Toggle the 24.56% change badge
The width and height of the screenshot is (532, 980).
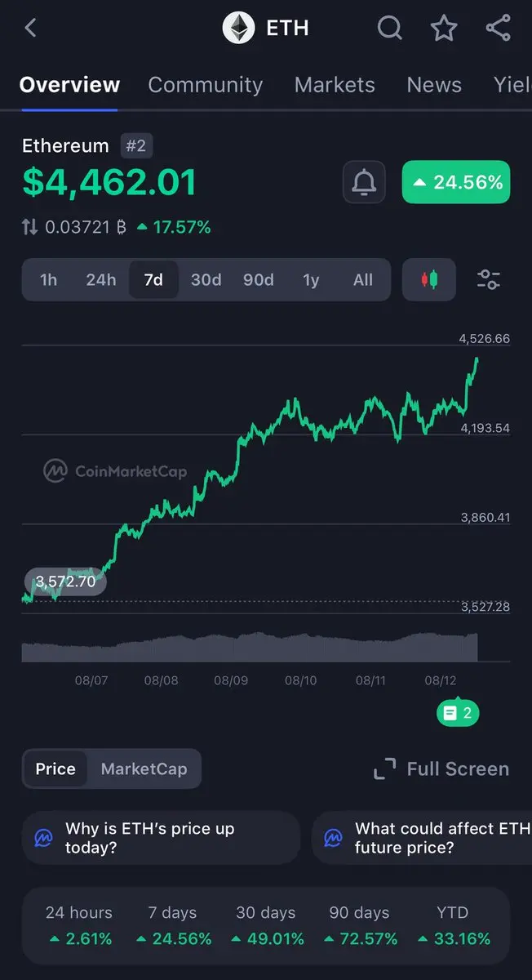tap(456, 182)
